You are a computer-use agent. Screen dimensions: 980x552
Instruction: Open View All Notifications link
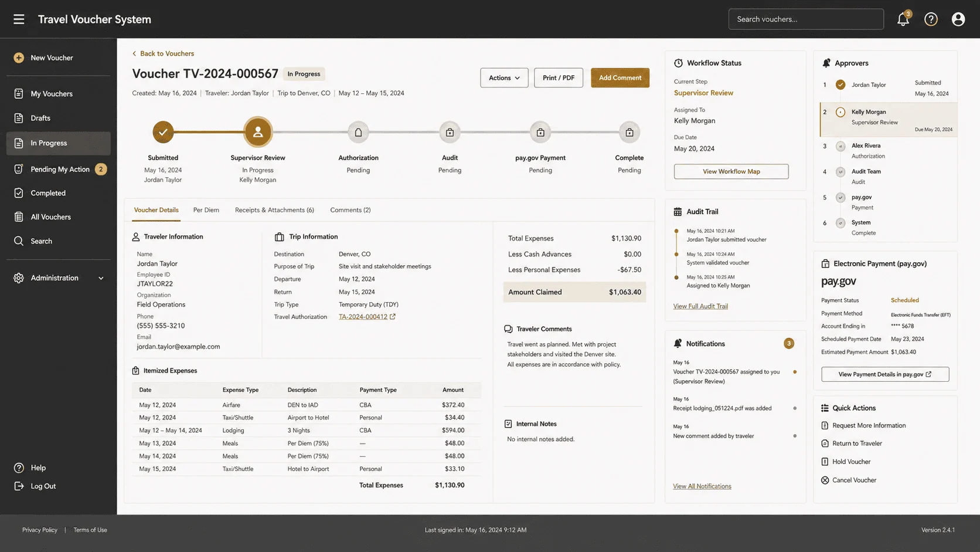tap(702, 486)
